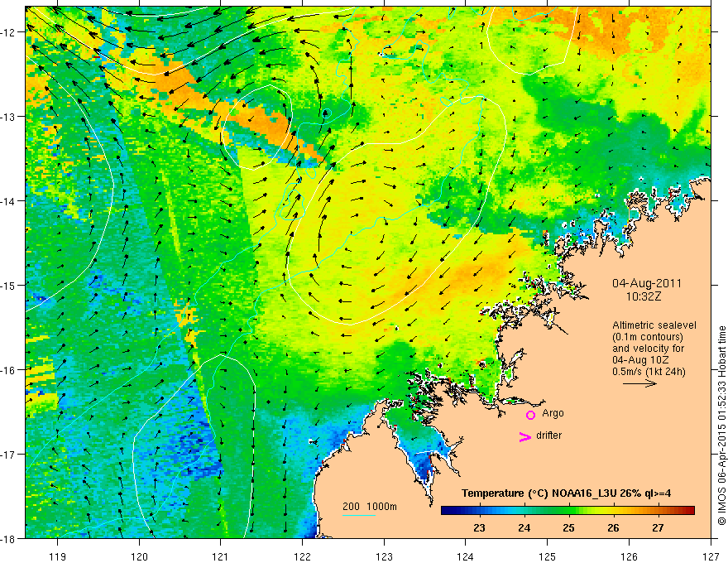Click the latitude axis label -15
Image resolution: width=728 pixels, height=563 pixels.
pyautogui.click(x=8, y=286)
